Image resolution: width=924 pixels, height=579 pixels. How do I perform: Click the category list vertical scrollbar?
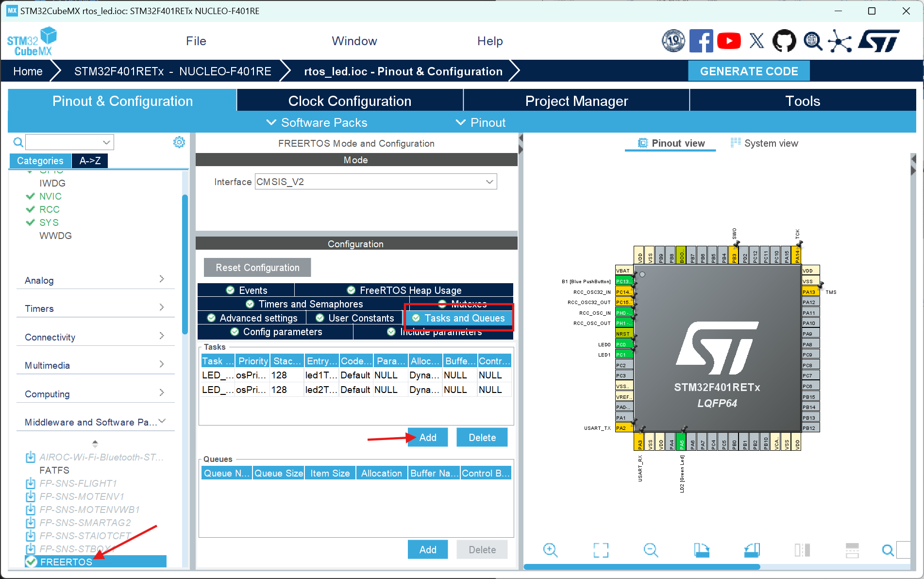pyautogui.click(x=185, y=264)
